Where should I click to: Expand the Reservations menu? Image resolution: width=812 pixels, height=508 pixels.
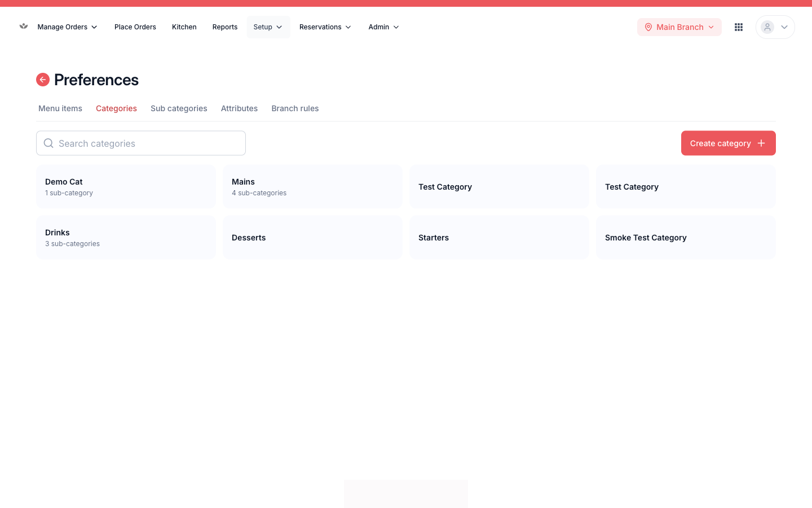(325, 27)
